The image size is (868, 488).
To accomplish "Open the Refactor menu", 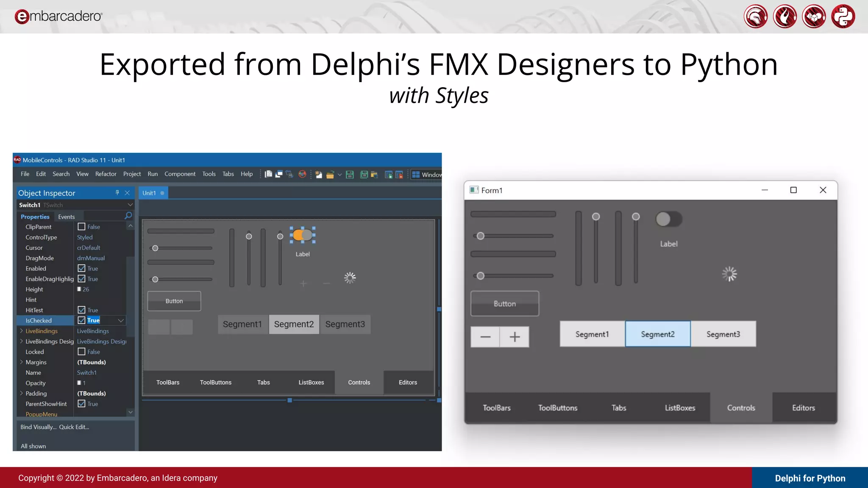I will click(x=106, y=174).
